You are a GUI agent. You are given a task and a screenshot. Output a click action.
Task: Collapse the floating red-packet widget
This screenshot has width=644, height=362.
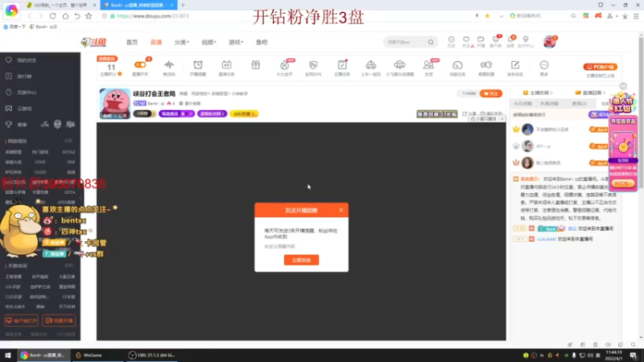pos(623,86)
